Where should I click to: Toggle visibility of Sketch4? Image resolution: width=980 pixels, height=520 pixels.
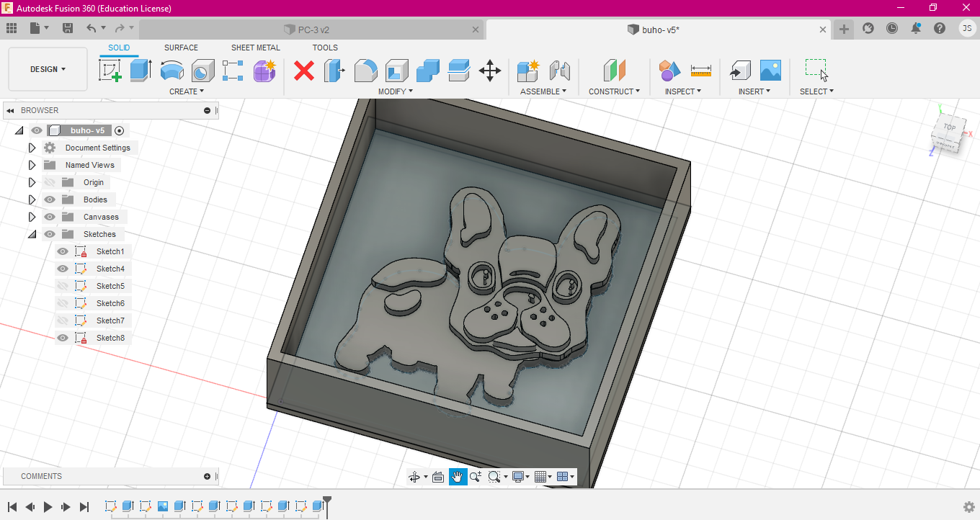tap(63, 269)
